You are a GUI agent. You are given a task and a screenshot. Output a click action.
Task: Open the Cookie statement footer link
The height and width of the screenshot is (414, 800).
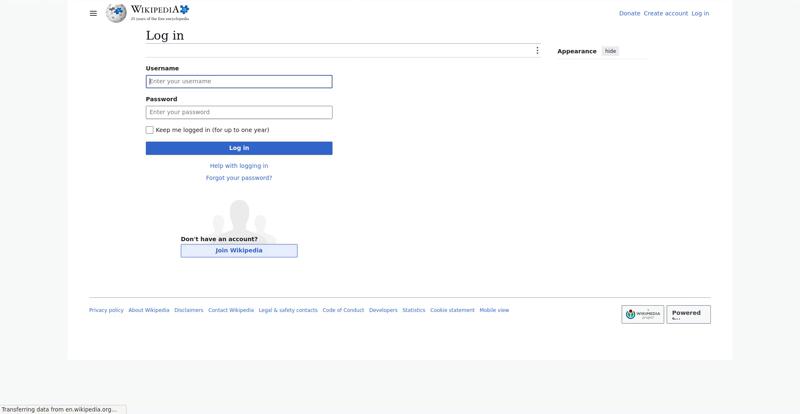tap(452, 310)
